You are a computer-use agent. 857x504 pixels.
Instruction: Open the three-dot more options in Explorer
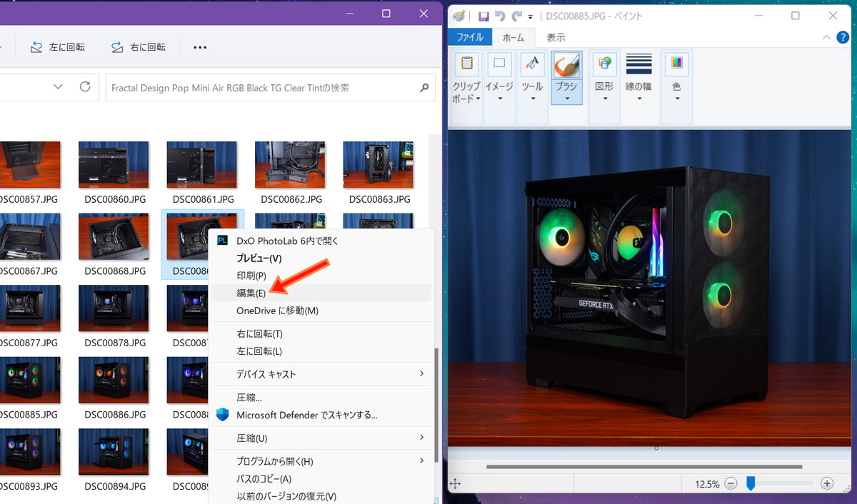click(200, 47)
